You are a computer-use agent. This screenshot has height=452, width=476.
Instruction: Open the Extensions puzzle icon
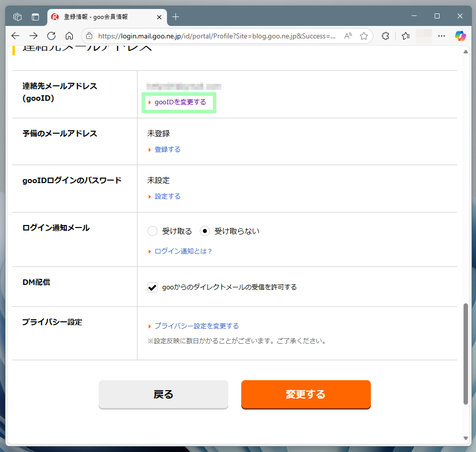[x=385, y=36]
